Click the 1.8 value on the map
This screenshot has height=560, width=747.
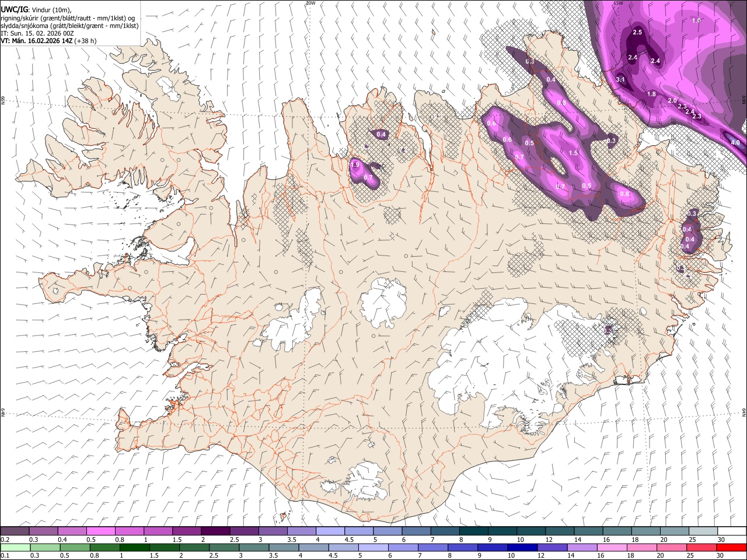652,94
